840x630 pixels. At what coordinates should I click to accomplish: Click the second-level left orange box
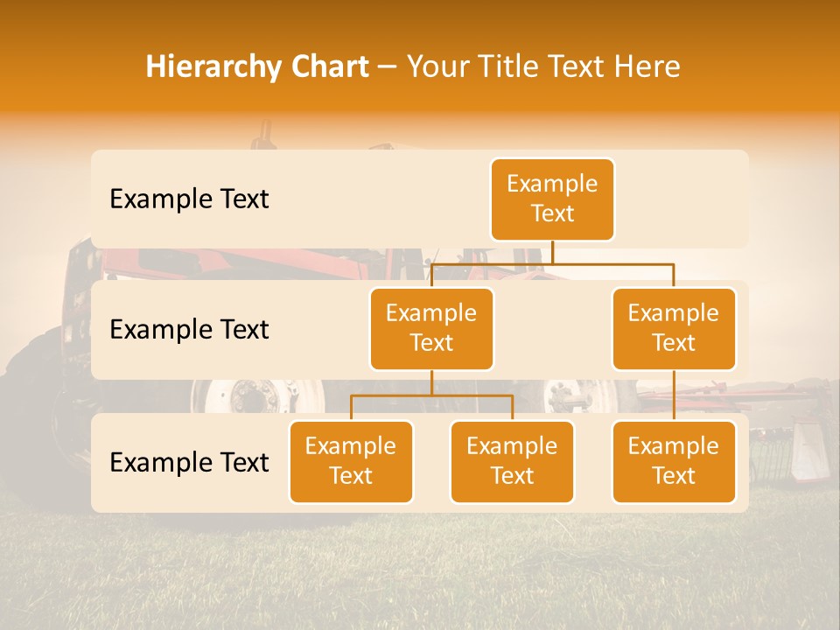pos(431,329)
